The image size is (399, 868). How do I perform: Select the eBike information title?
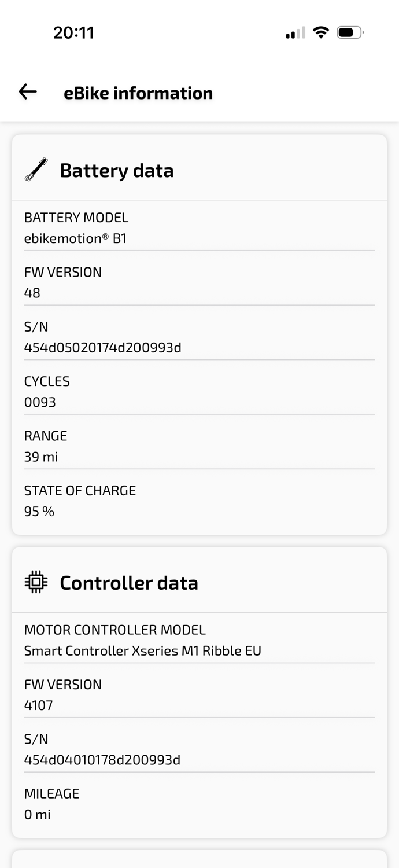(x=138, y=93)
